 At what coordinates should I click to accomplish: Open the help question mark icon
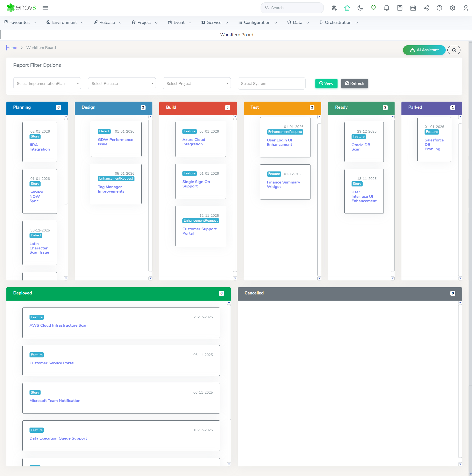tap(439, 8)
